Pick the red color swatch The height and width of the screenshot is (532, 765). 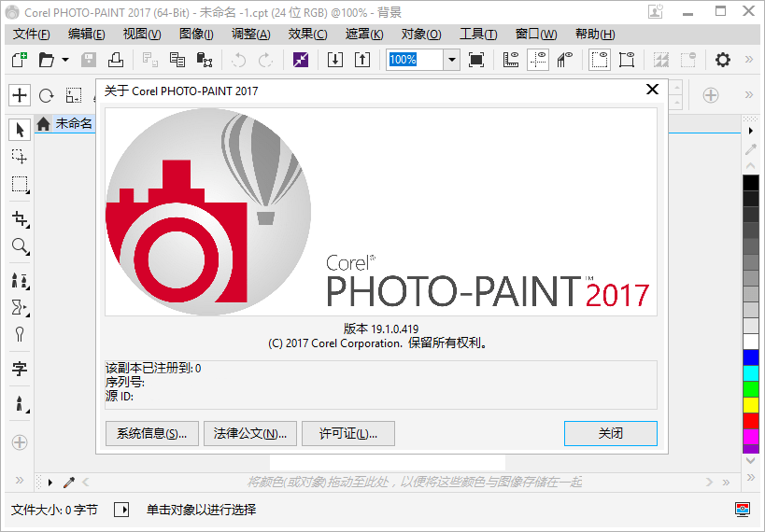tap(751, 421)
